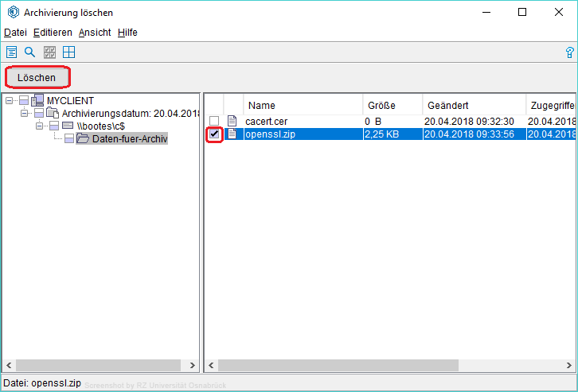Click the document details toolbar icon

point(12,52)
